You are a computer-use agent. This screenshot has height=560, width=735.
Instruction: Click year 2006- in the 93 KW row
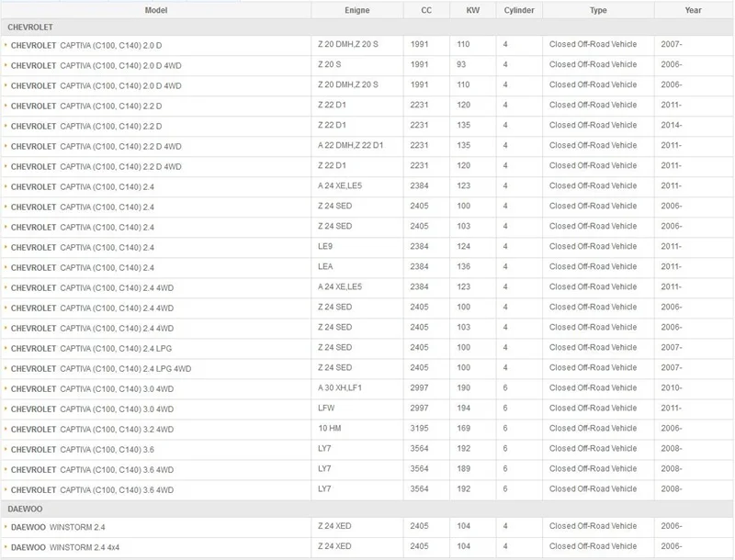672,64
